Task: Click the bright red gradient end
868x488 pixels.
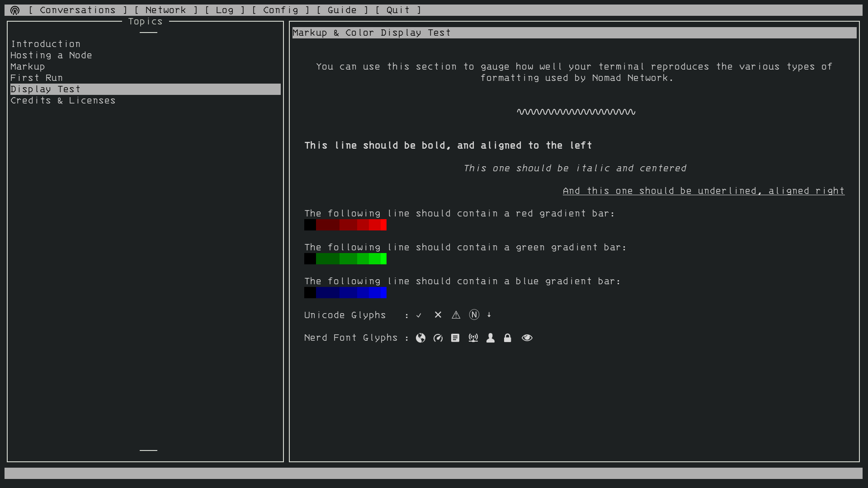Action: point(383,225)
